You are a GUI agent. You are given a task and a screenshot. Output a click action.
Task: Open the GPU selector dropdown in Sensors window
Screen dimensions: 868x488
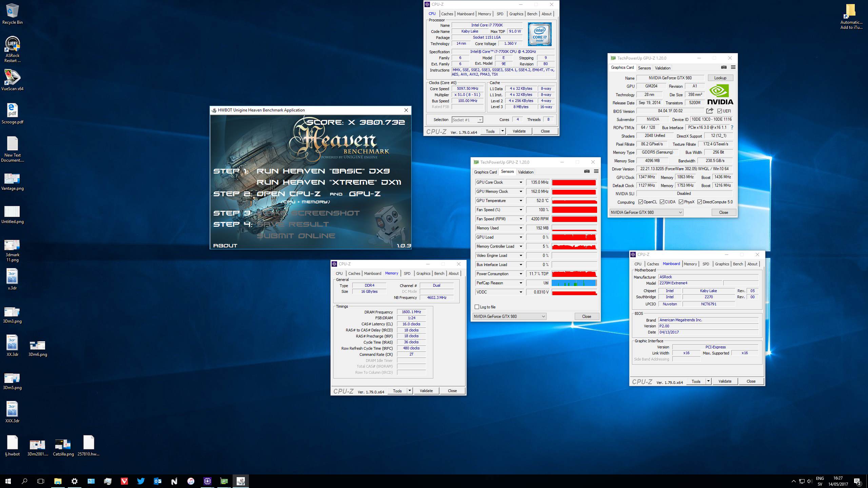tap(509, 316)
